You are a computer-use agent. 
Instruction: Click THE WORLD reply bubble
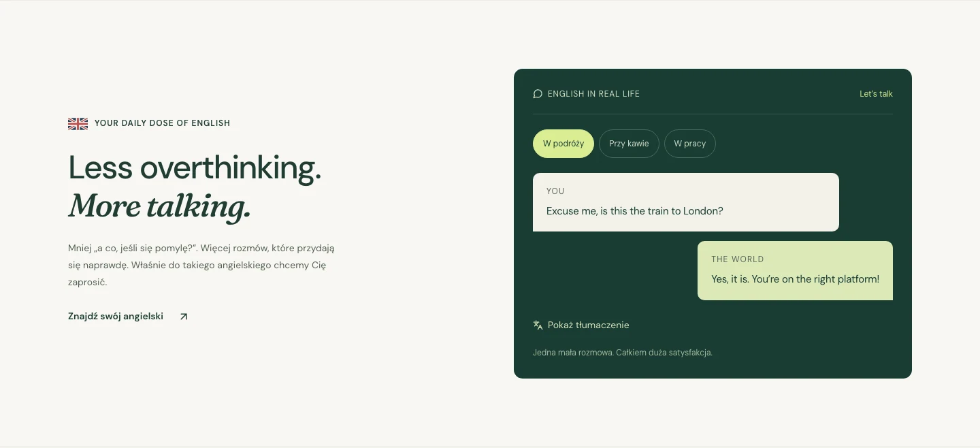[x=795, y=270]
